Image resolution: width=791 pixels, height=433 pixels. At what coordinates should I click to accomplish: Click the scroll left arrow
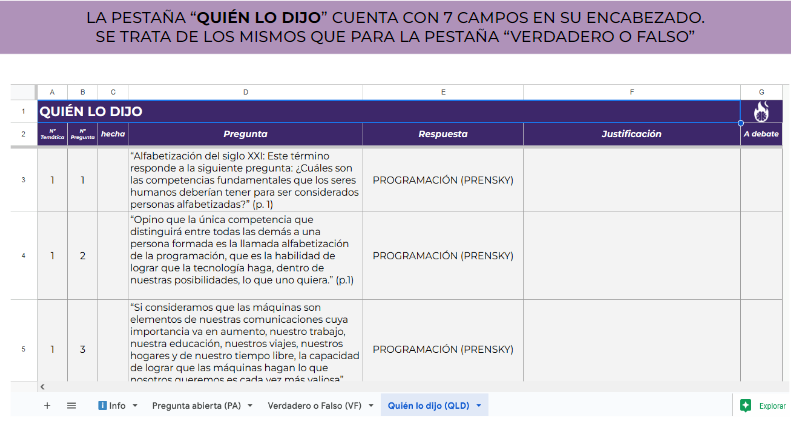tap(42, 386)
